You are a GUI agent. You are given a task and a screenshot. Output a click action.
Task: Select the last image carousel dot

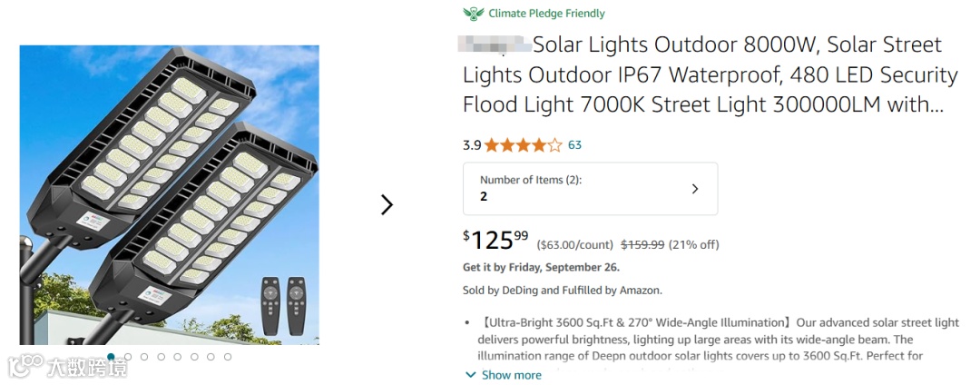pos(228,357)
